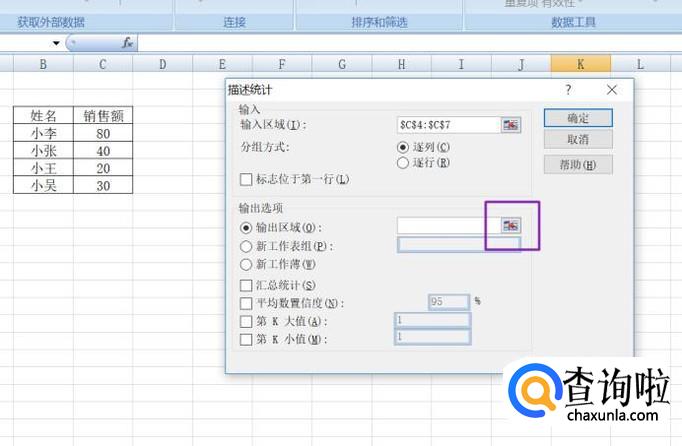This screenshot has height=446, width=682.
Task: Click the input range collapse selector icon
Action: tap(512, 125)
